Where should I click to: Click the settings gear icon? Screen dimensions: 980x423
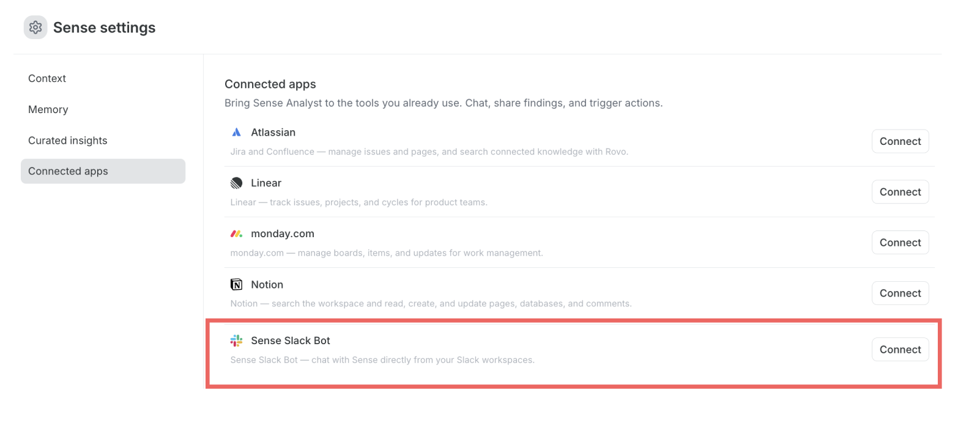tap(35, 28)
